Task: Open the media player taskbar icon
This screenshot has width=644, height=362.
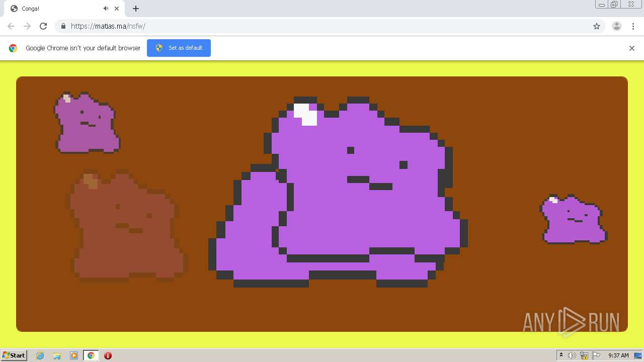Action: tap(74, 355)
